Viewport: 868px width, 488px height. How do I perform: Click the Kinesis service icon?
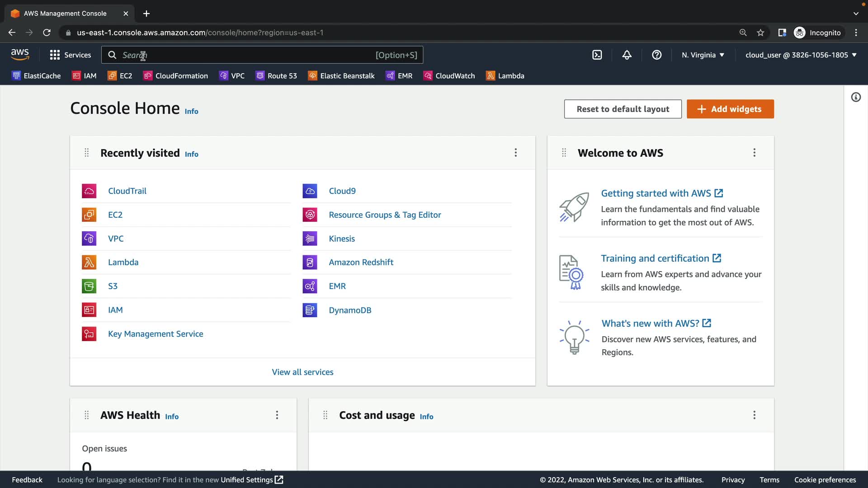pyautogui.click(x=310, y=239)
